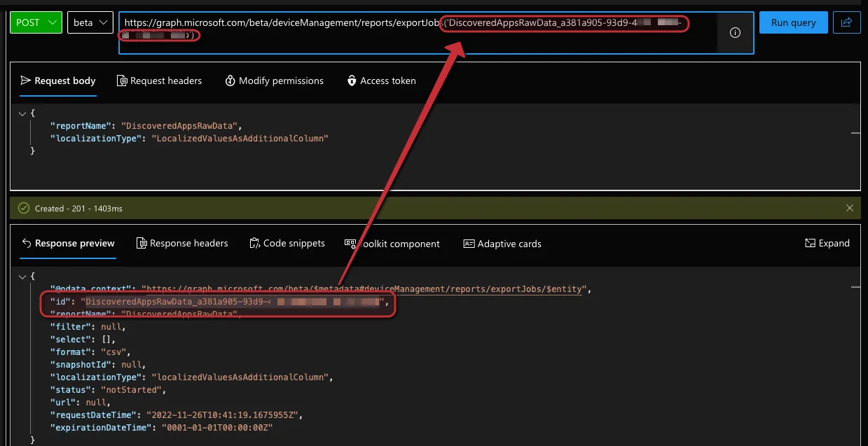Open the Toolkit component tab
This screenshot has height=446, width=868.
[392, 244]
